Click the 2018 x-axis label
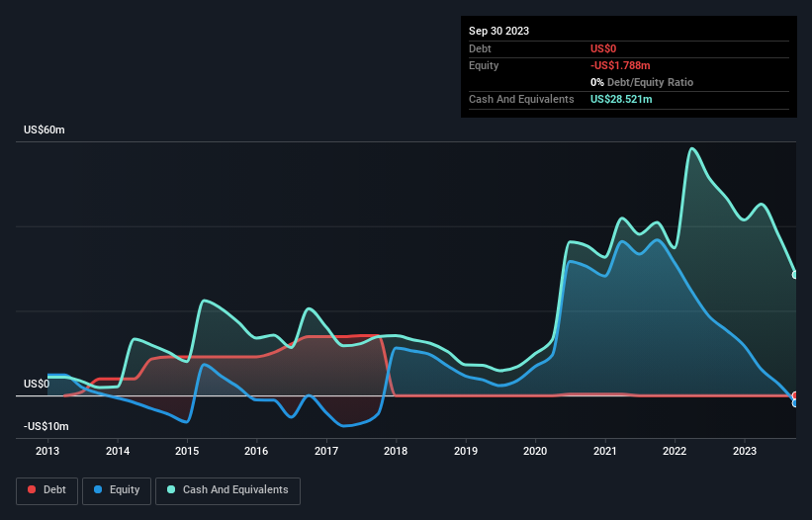This screenshot has height=520, width=812. click(x=396, y=451)
